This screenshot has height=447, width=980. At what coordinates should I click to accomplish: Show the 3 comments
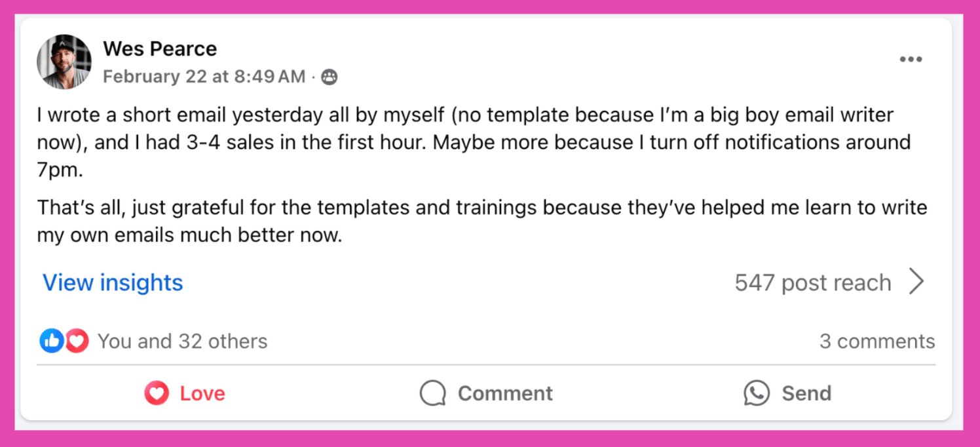pyautogui.click(x=877, y=341)
